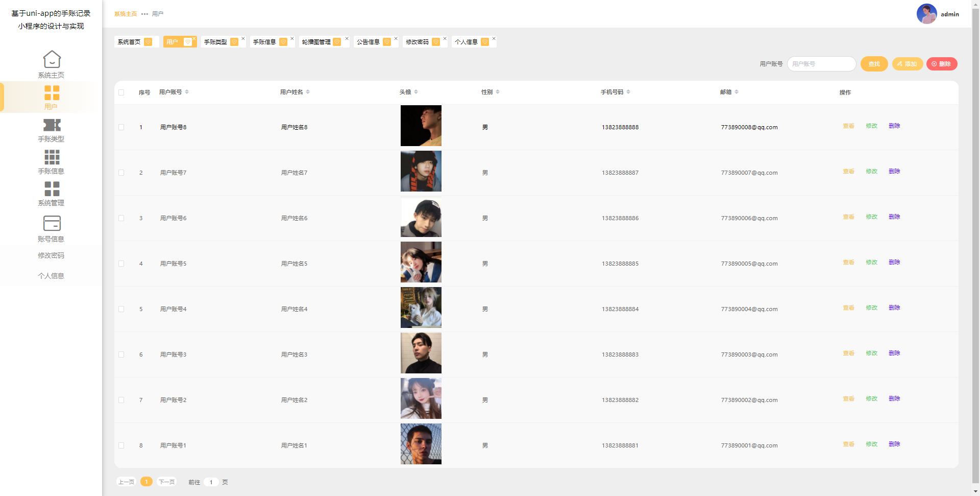Screen dimensions: 980x496
Task: Click 修改 link for 用户账号7
Action: tap(871, 172)
